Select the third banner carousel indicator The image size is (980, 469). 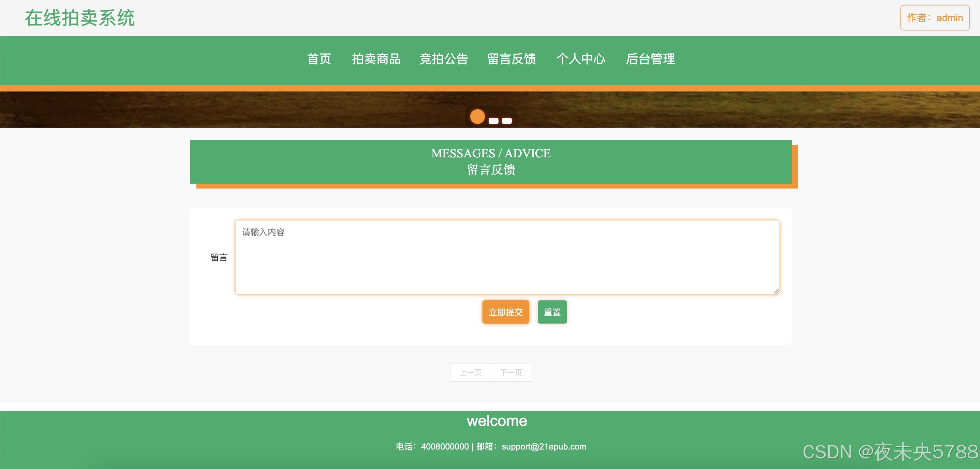pos(507,121)
